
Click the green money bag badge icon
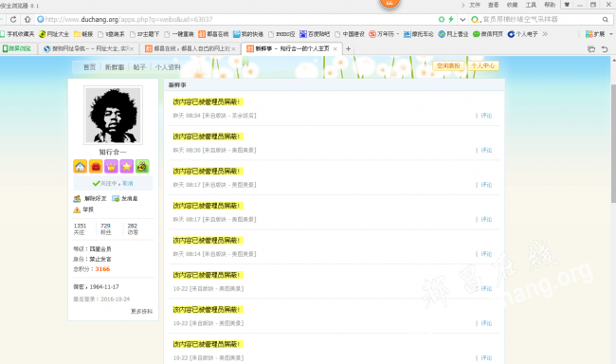[x=142, y=166]
